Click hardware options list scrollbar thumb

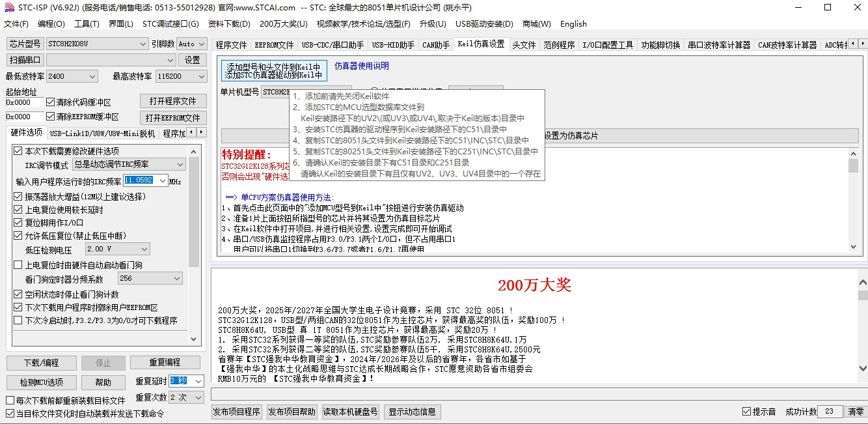[194, 212]
